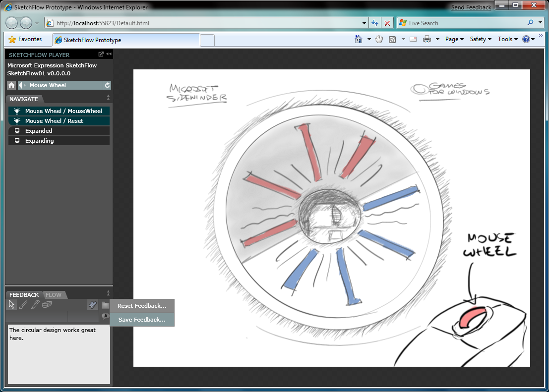Collapse the Feedback section

[108, 293]
